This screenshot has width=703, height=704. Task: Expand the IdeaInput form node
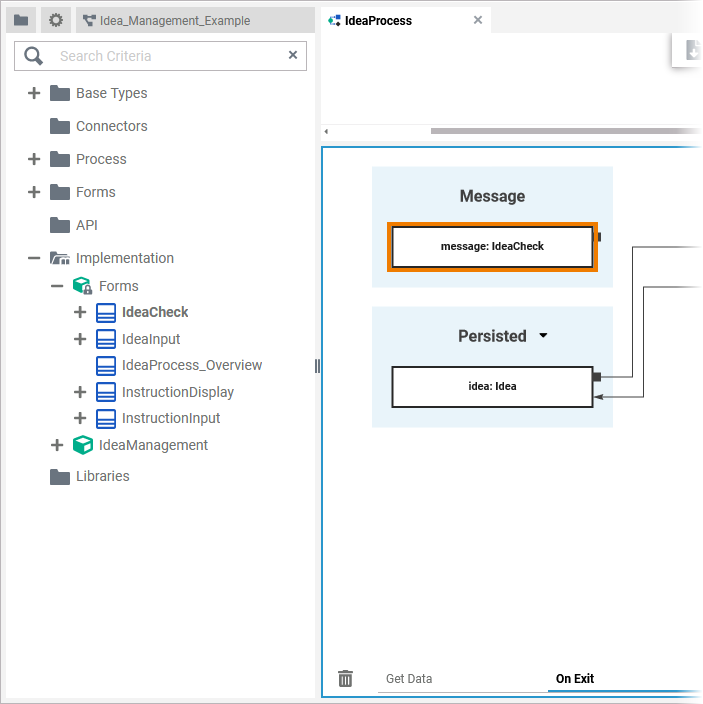click(80, 339)
